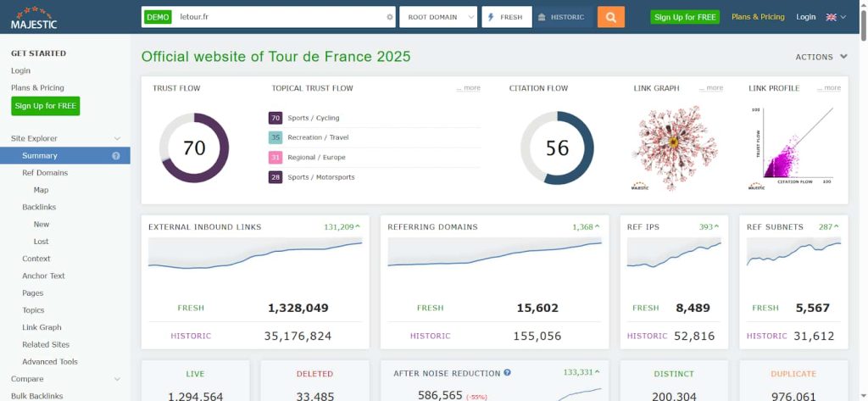Open Summary help question mark icon
This screenshot has height=401, width=868.
pos(115,156)
